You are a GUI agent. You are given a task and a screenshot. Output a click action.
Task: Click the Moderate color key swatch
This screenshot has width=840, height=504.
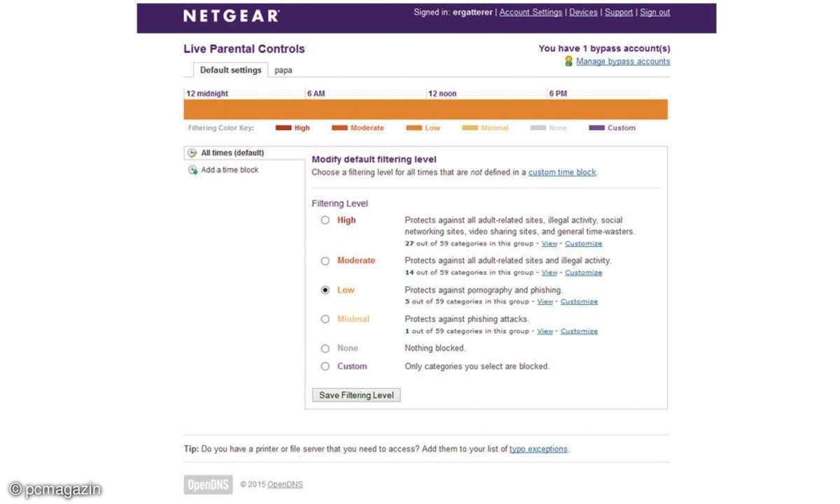coord(339,128)
